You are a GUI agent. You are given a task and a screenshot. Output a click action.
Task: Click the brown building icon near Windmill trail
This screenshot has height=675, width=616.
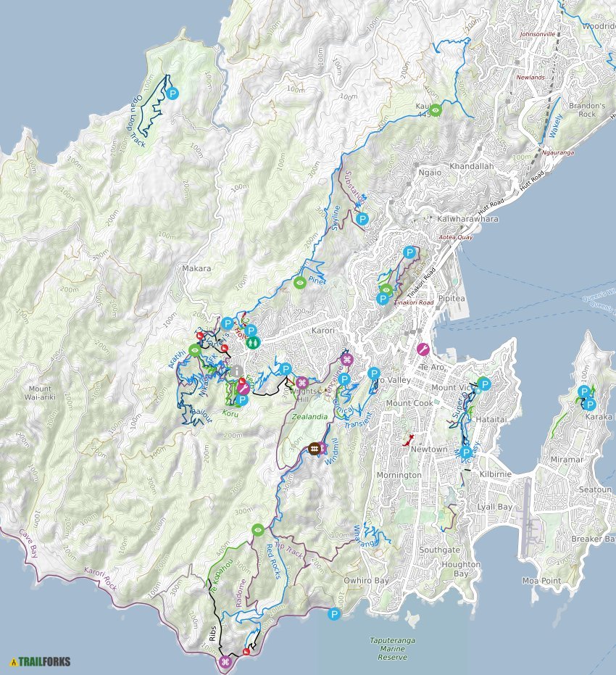[315, 449]
